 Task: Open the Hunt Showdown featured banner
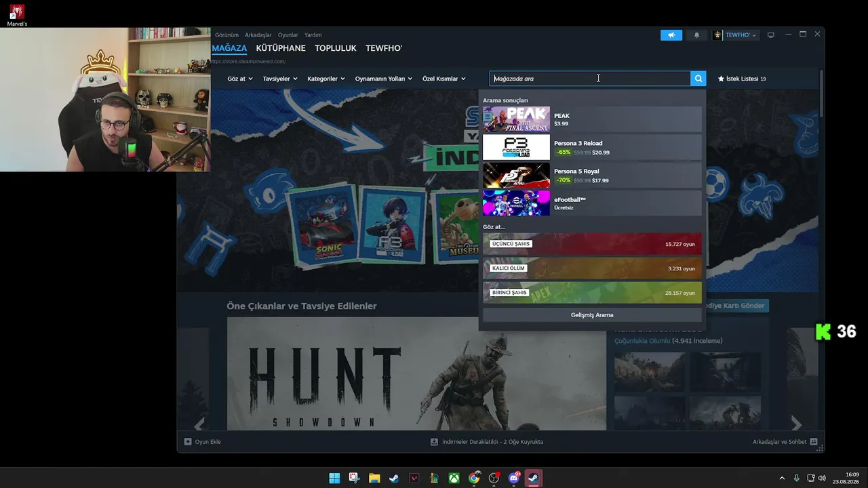pyautogui.click(x=416, y=374)
